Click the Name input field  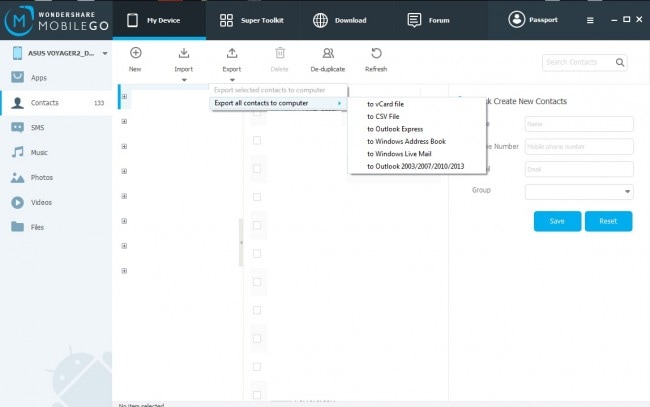579,124
